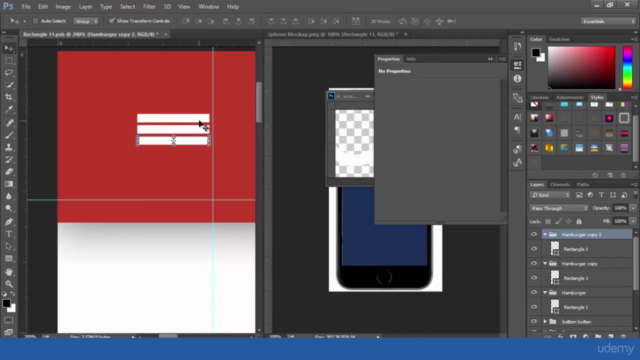
Task: Select the Eyedropper tool
Action: [9, 109]
